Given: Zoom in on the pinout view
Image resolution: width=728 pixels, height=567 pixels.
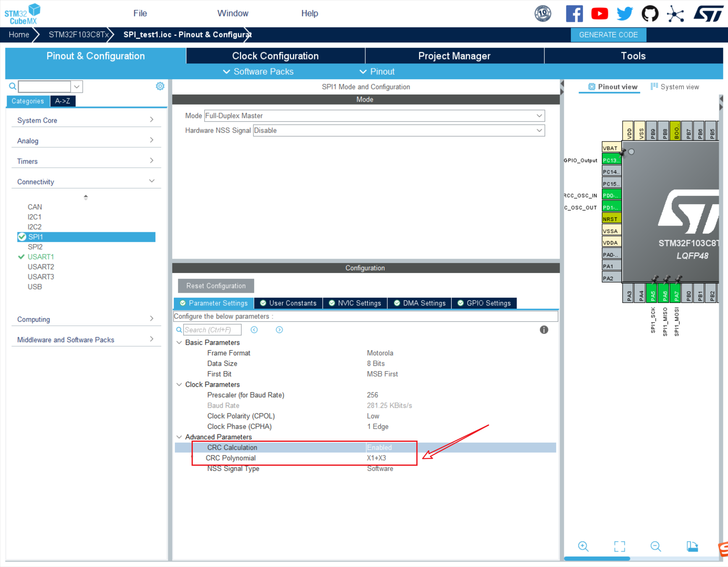Looking at the screenshot, I should (583, 546).
